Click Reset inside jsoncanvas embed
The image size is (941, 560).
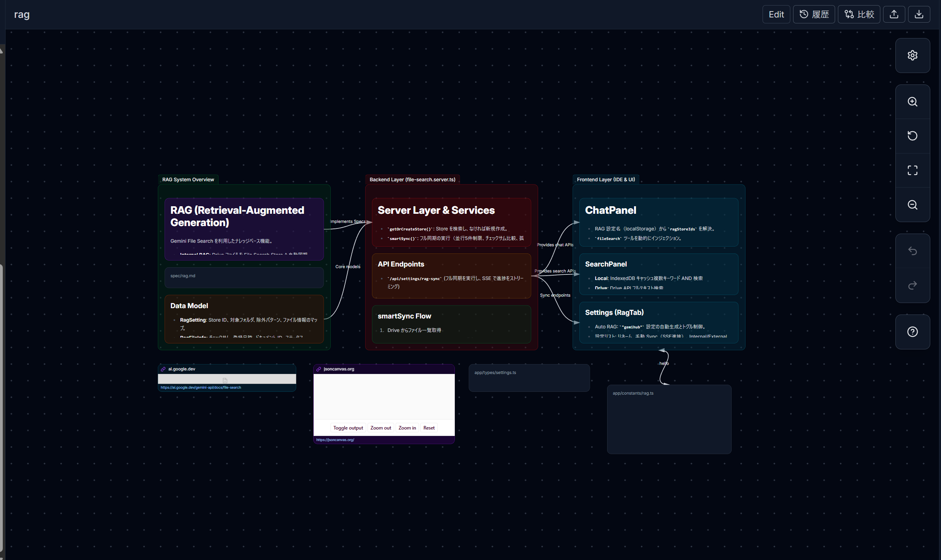click(429, 428)
